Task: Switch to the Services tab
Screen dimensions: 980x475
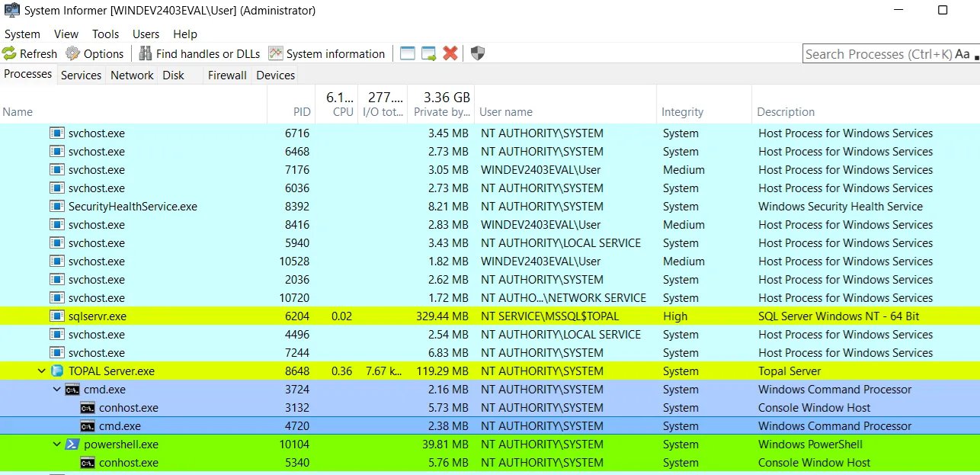Action: point(81,75)
